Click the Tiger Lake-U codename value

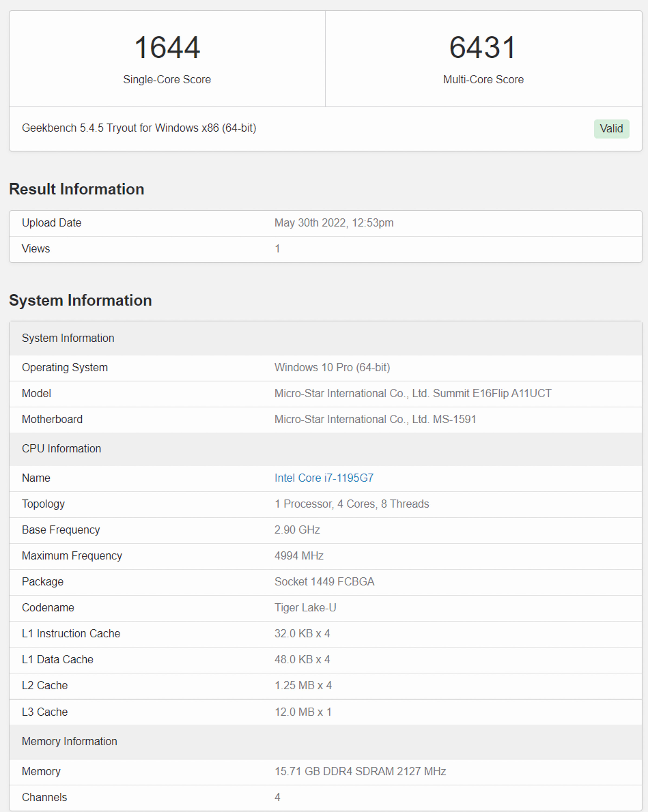(306, 608)
